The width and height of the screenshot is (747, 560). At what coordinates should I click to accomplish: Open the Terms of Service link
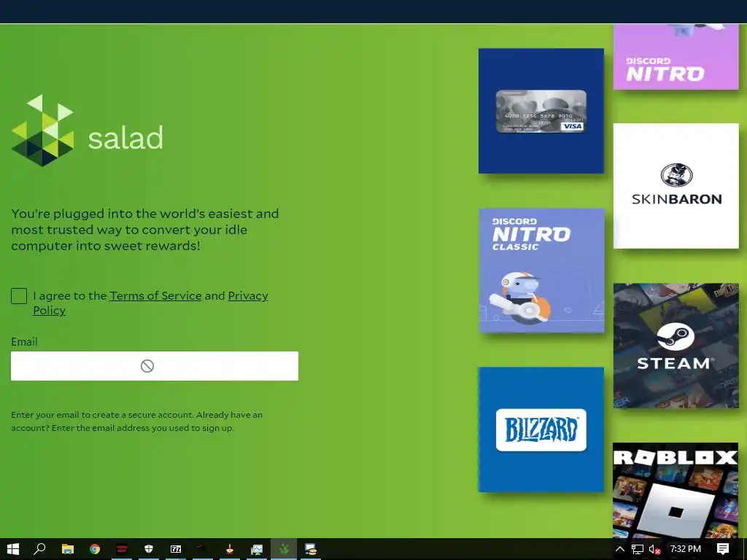[155, 296]
